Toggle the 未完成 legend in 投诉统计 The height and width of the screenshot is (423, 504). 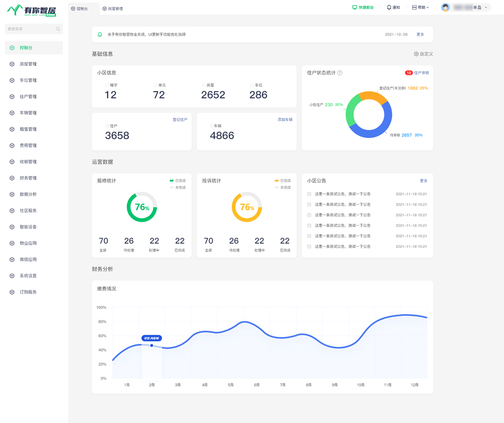(x=282, y=187)
